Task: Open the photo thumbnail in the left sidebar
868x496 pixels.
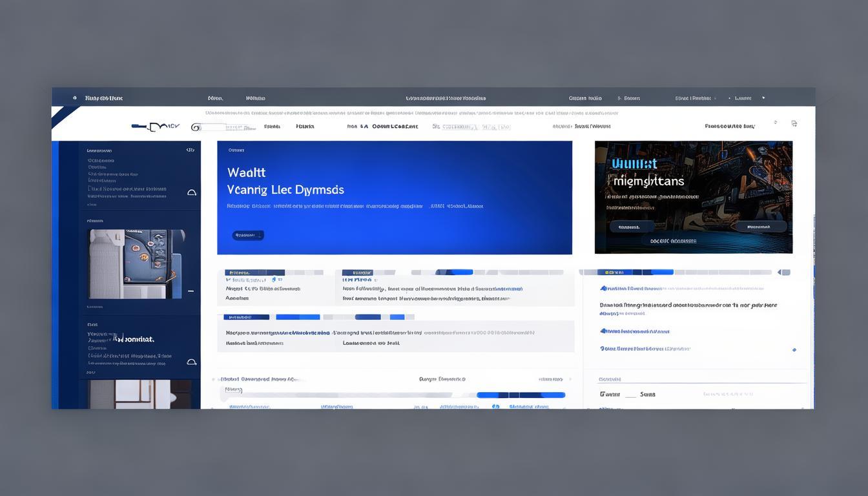Action: coord(136,263)
